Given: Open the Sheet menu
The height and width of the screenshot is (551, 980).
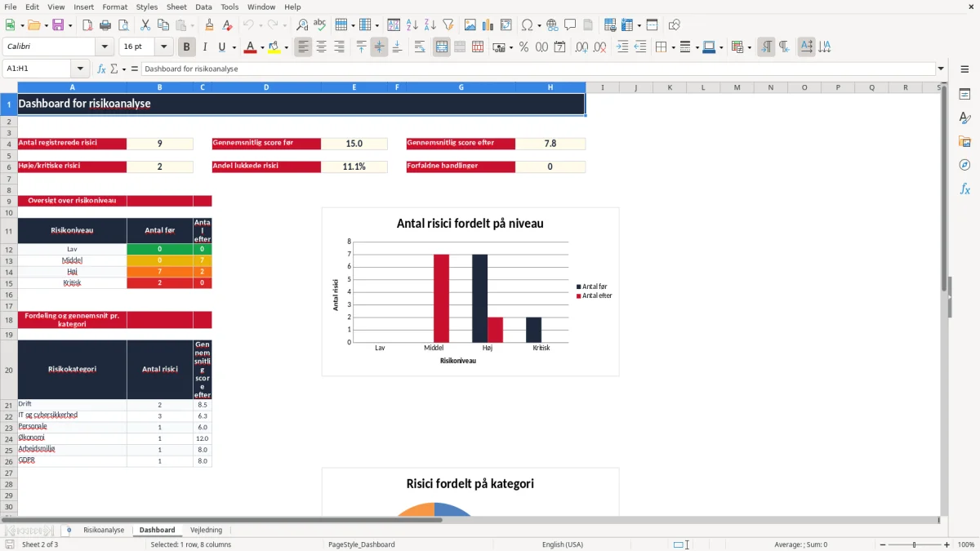Looking at the screenshot, I should [176, 7].
